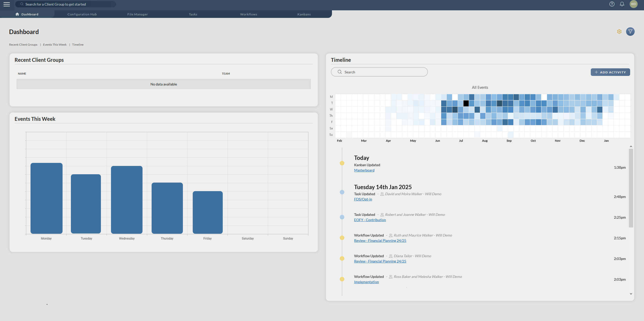Click the Monday bar in Events This Week
Viewport: 644px width, 321px height.
pyautogui.click(x=46, y=198)
